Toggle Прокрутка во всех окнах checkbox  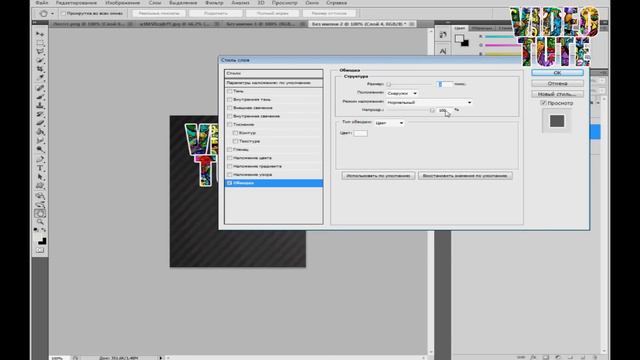[x=63, y=13]
